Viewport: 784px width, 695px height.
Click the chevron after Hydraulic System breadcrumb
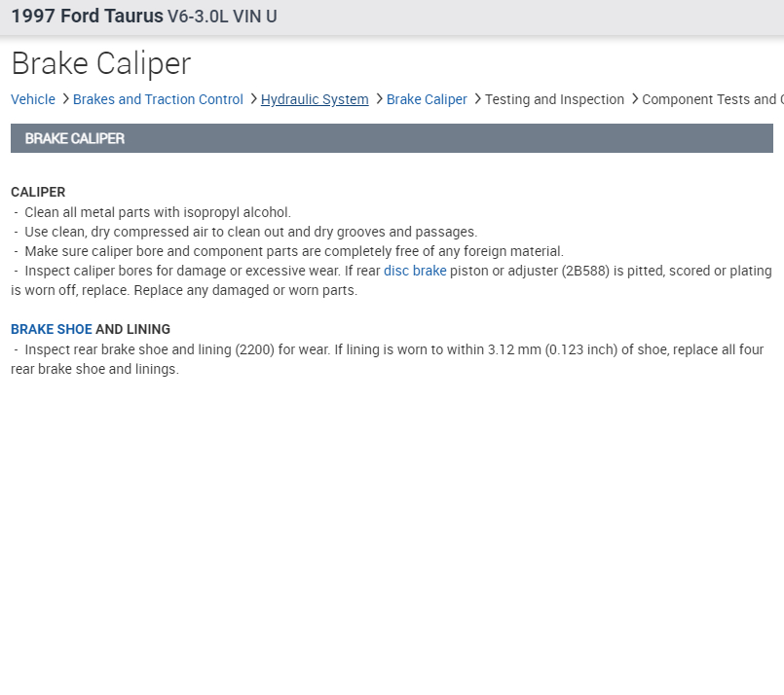[x=379, y=99]
